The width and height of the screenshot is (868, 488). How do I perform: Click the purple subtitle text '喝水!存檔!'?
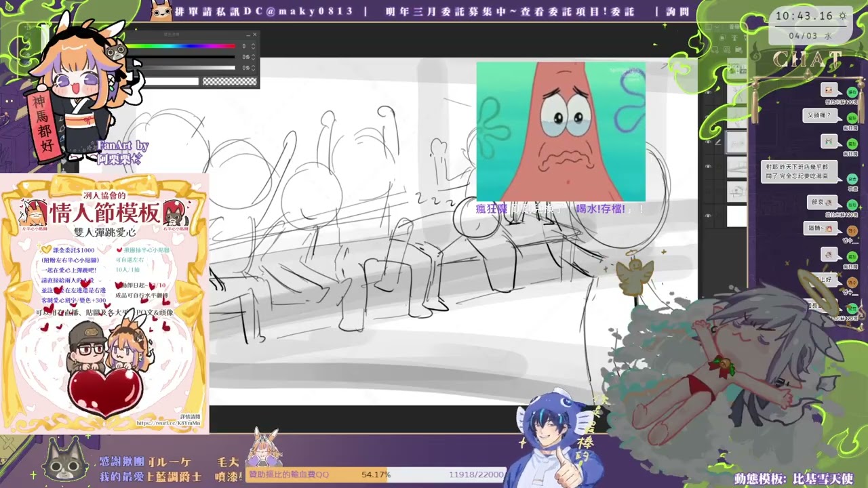(x=601, y=209)
